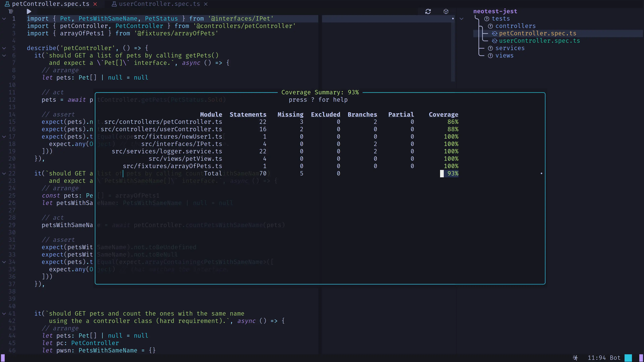Viewport: 644px width, 362px height.
Task: Sort by the Module column header
Action: pyautogui.click(x=211, y=114)
